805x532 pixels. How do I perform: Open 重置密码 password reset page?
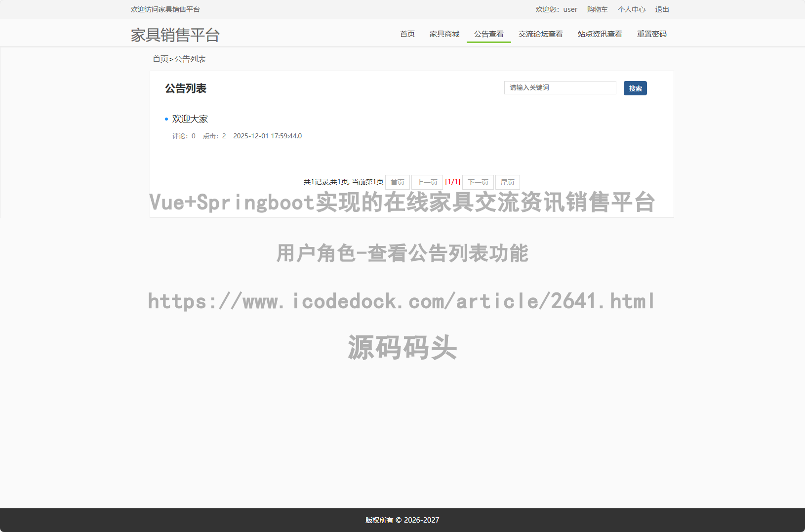point(651,34)
